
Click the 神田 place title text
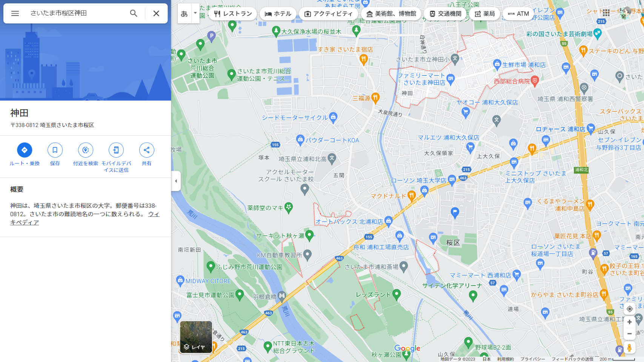[19, 113]
